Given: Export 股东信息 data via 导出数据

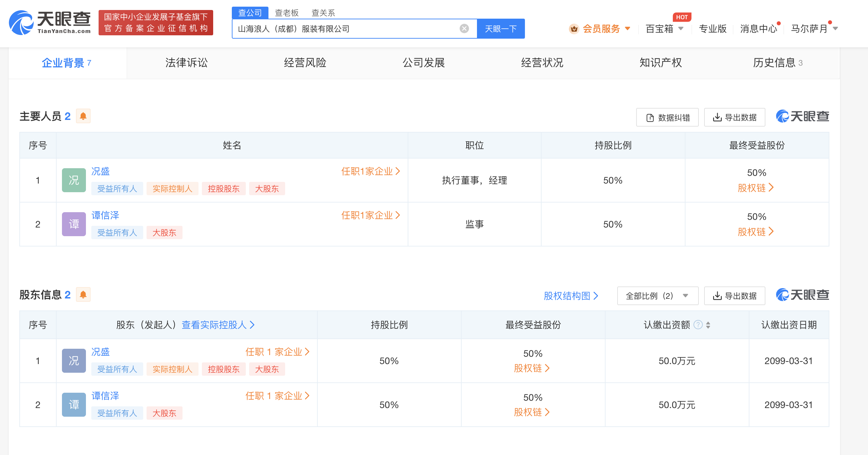Looking at the screenshot, I should 734,296.
